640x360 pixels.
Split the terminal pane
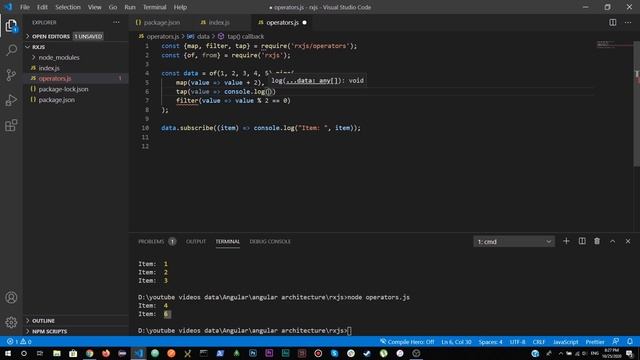click(x=582, y=241)
